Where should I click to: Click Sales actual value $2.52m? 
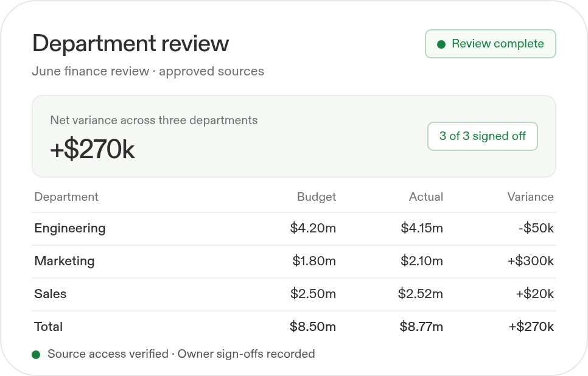tap(421, 294)
